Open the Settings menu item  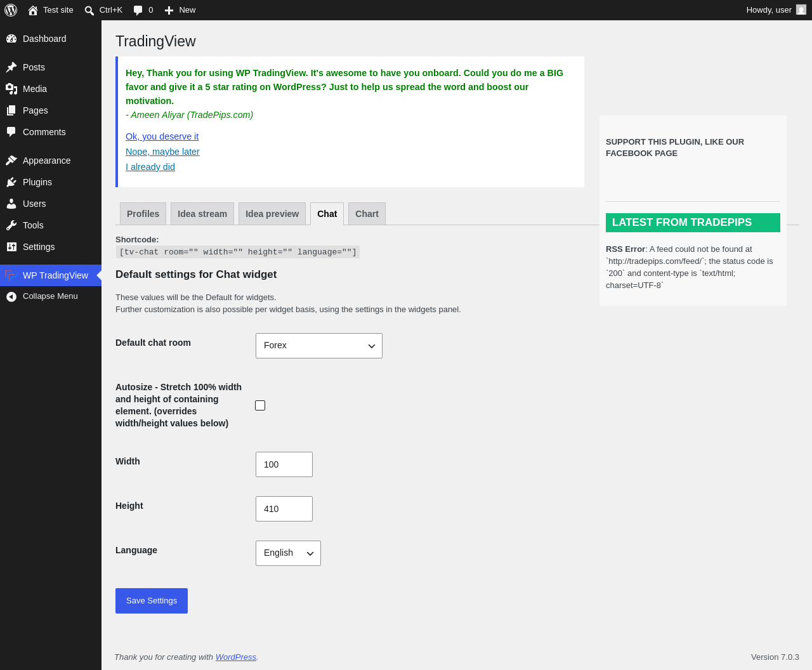51,247
